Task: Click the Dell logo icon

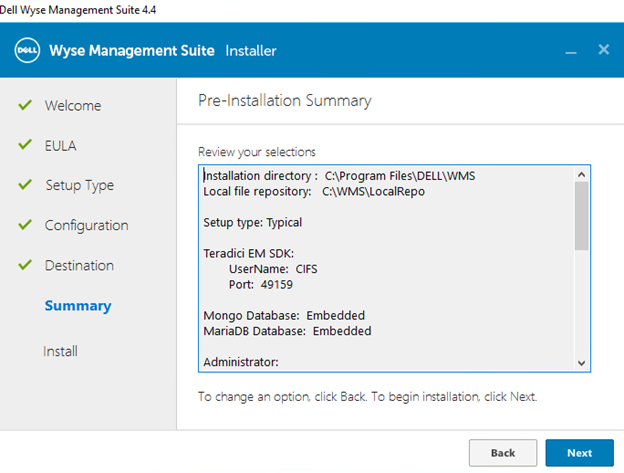Action: 26,50
